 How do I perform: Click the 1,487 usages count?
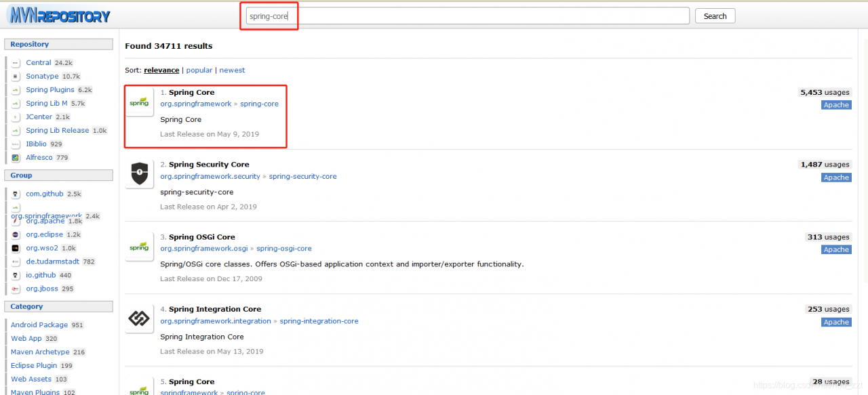(825, 165)
